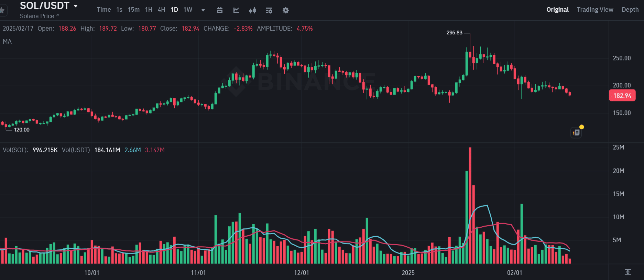Switch to Trading View tab
The width and height of the screenshot is (644, 280).
[595, 10]
